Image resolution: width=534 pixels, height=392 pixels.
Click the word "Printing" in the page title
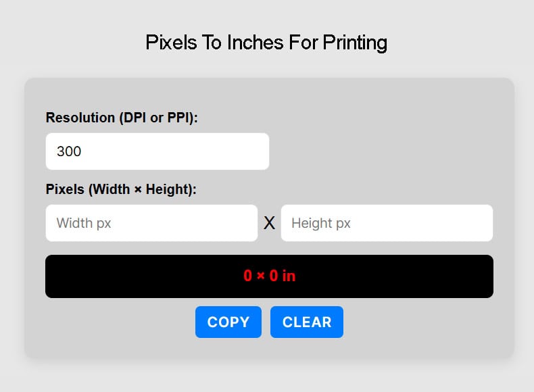pos(355,43)
